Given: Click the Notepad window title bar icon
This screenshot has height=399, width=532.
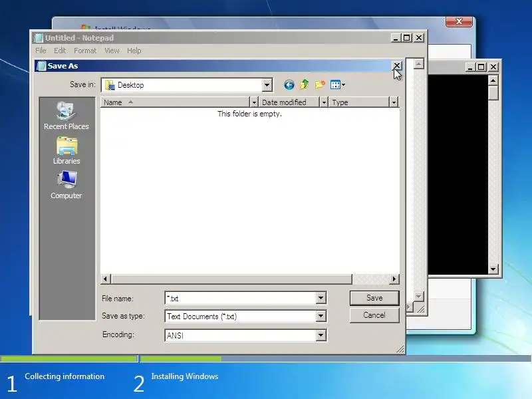Looking at the screenshot, I should (x=39, y=38).
